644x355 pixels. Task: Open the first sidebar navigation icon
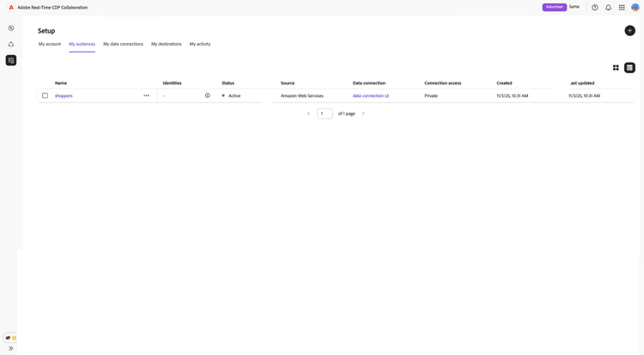pyautogui.click(x=11, y=28)
